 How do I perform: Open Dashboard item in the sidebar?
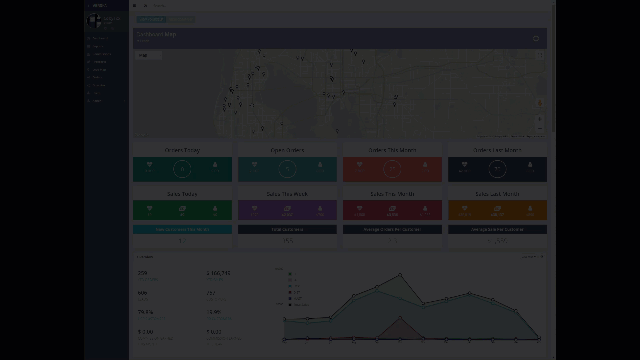point(100,38)
